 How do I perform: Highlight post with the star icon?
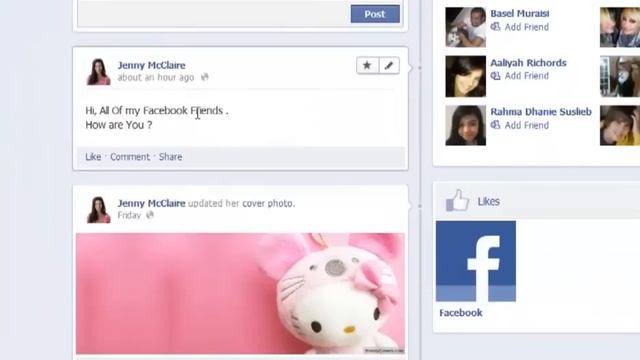(x=367, y=65)
